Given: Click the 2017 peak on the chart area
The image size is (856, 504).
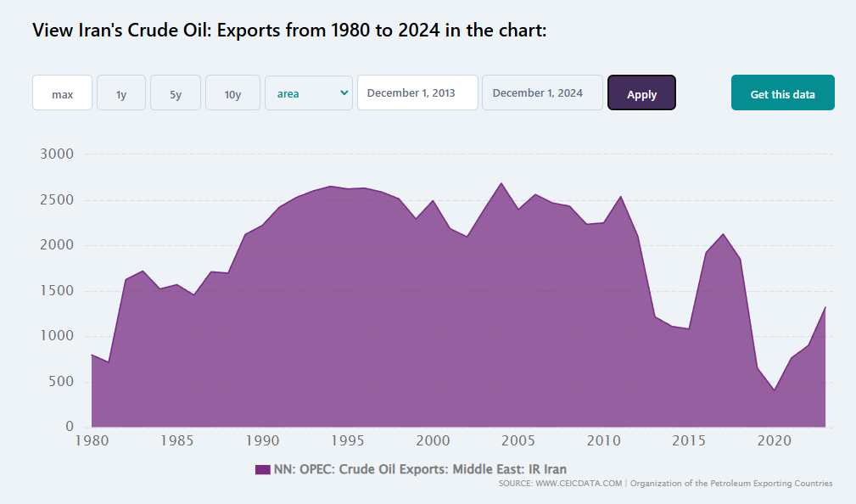Looking at the screenshot, I should pos(723,234).
